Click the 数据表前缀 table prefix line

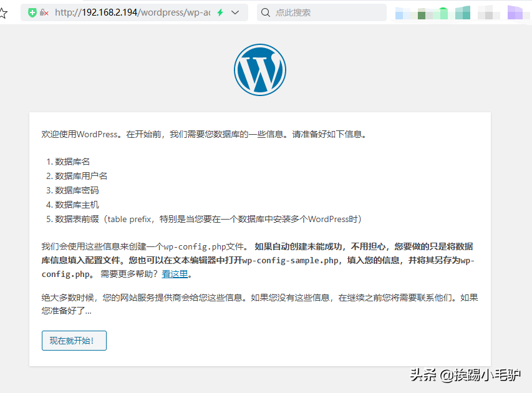[x=208, y=219]
